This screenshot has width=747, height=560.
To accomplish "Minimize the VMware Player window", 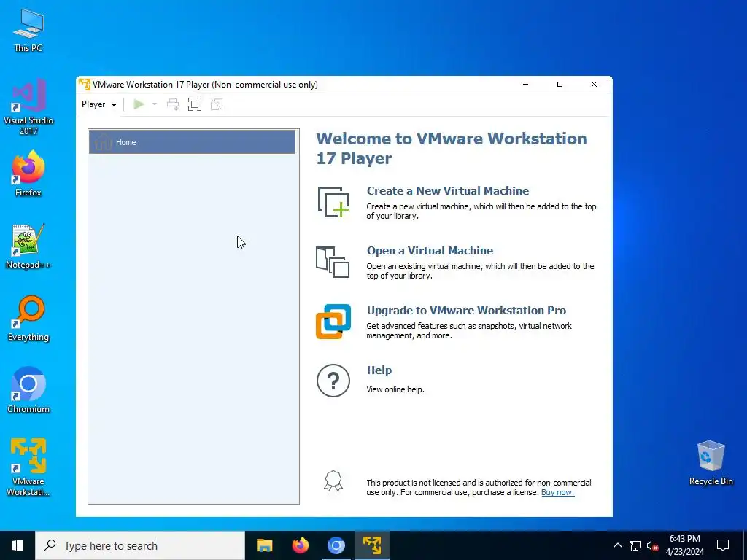I will (x=525, y=85).
